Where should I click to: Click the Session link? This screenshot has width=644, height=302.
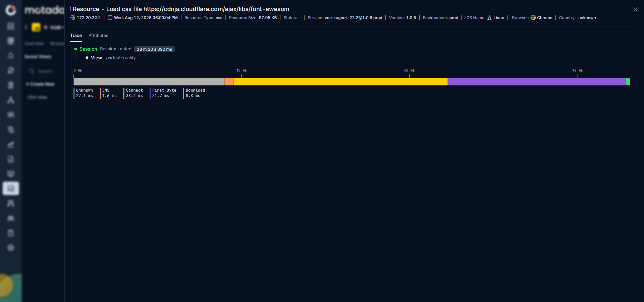coord(88,49)
